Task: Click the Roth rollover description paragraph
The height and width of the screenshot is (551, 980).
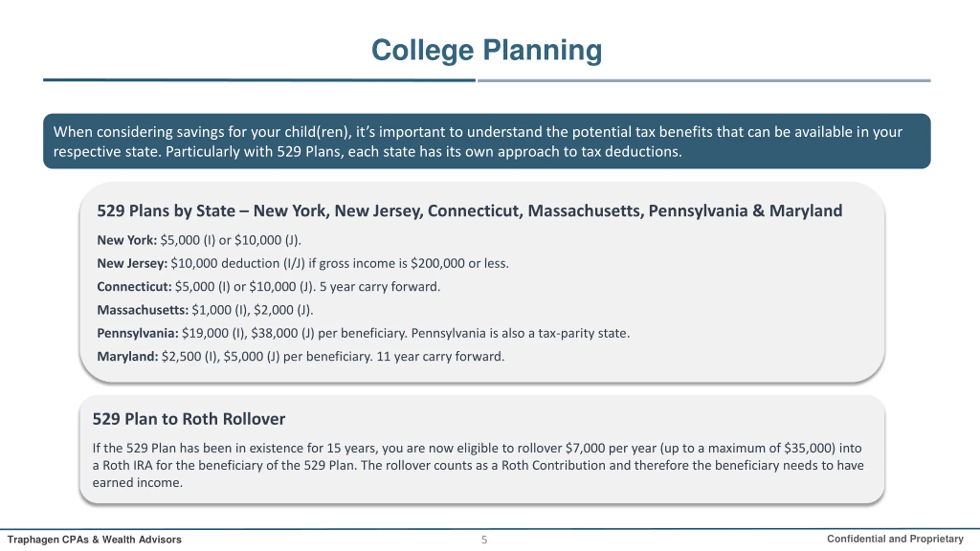Action: (478, 465)
